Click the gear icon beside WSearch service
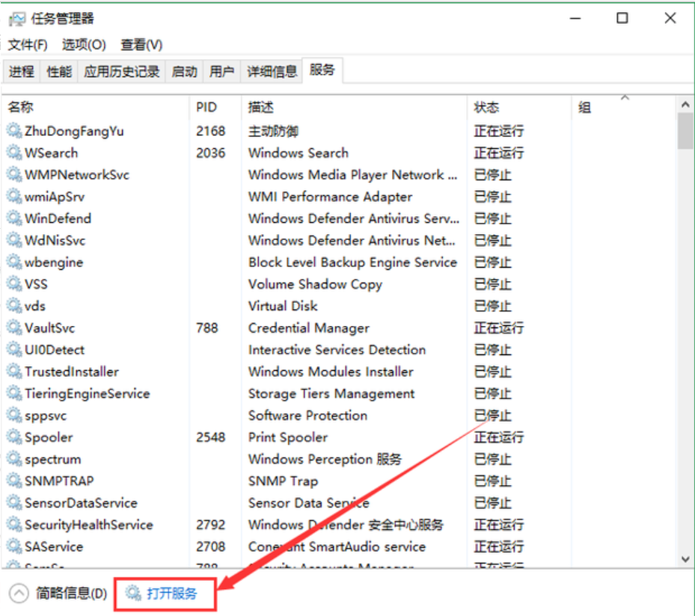Viewport: 695px width, 616px height. (14, 153)
